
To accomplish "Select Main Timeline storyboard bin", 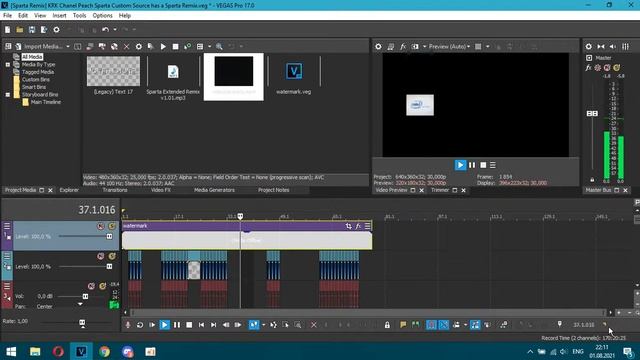I will coord(46,102).
